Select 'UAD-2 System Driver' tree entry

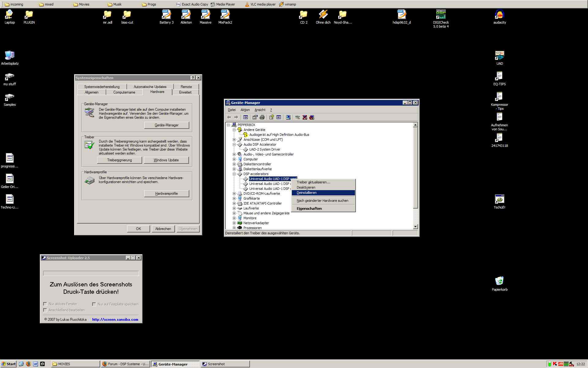click(265, 149)
